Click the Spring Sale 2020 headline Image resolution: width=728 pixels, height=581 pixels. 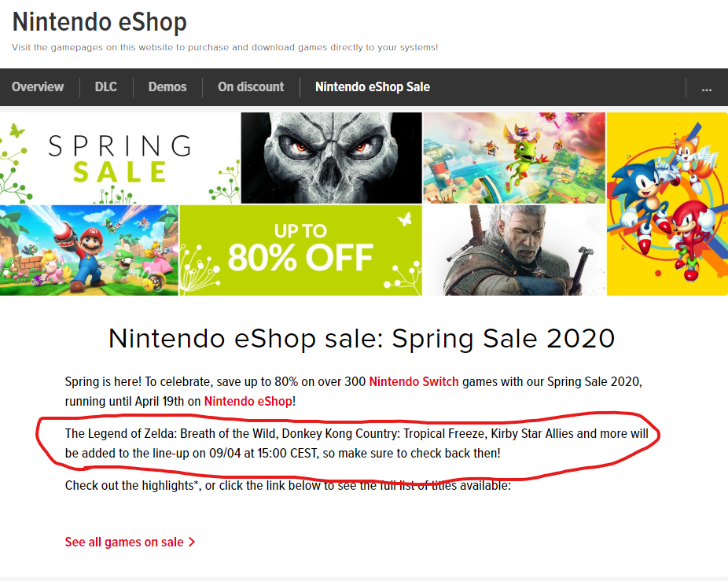coord(362,338)
